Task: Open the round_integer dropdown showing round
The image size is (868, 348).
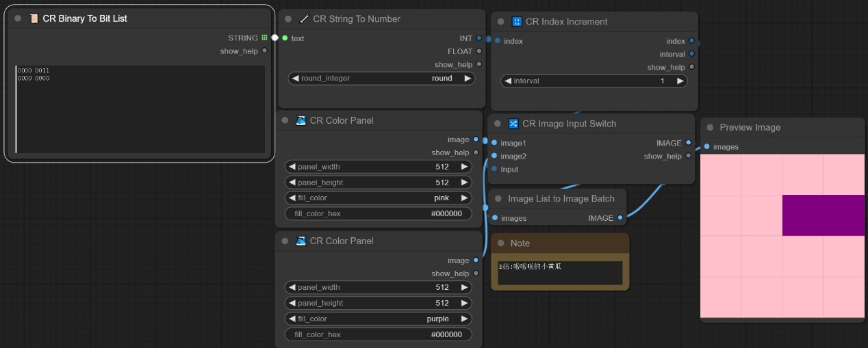Action: [x=381, y=79]
